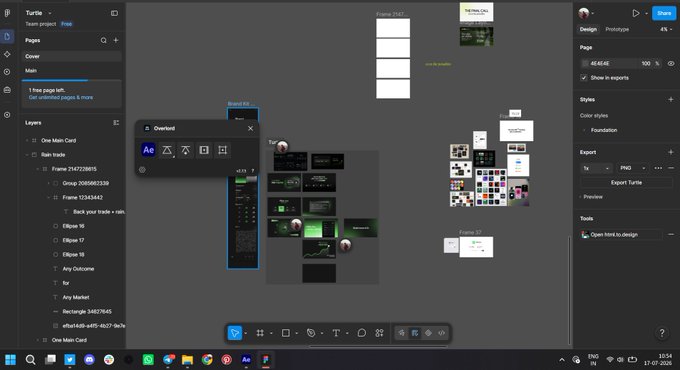Click Open html.to.design button

(x=621, y=235)
